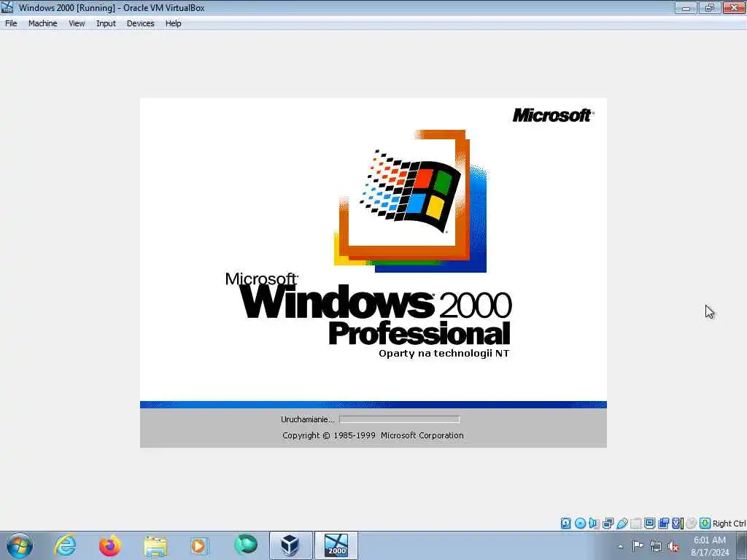Screen dimensions: 747x560
Task: Click the virtualization features V chip icon
Action: pyautogui.click(x=677, y=524)
